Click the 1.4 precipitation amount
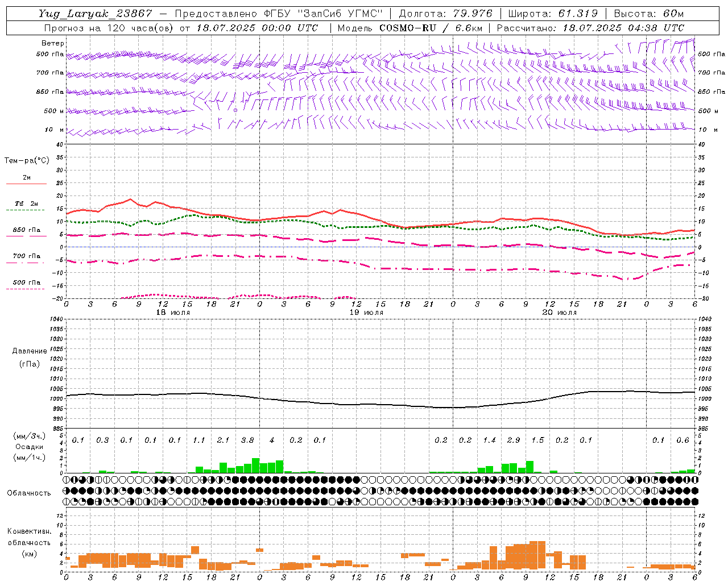728x582 pixels. 489,440
